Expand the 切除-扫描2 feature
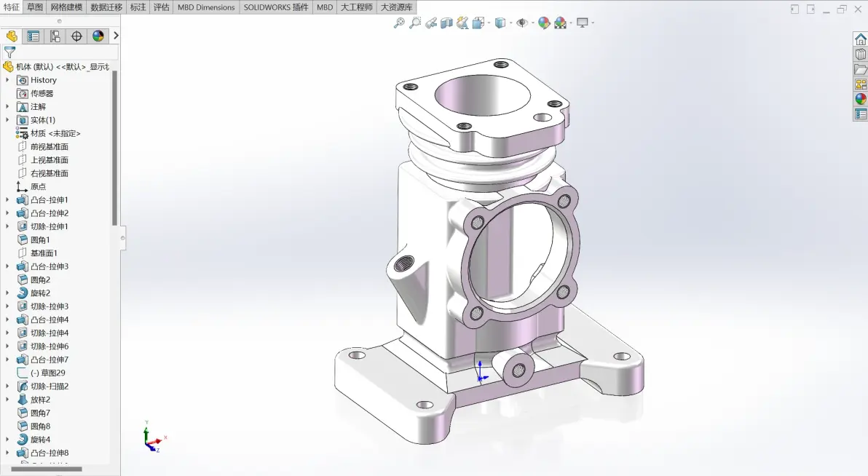 [7, 386]
